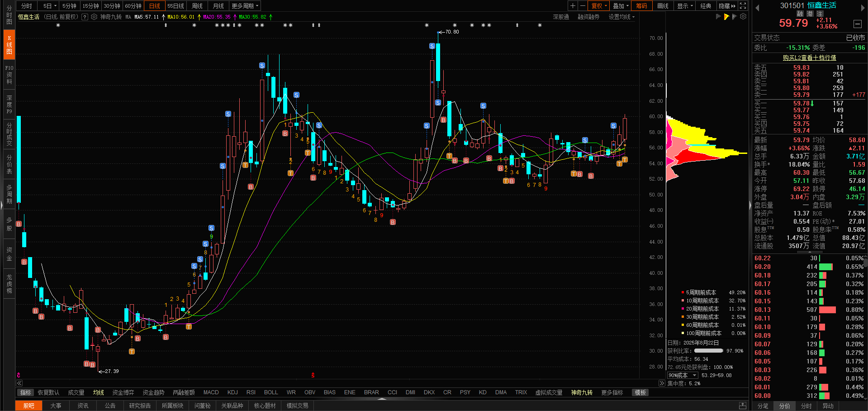Toggle 成交量 volume indicator
The width and height of the screenshot is (868, 411).
[76, 392]
